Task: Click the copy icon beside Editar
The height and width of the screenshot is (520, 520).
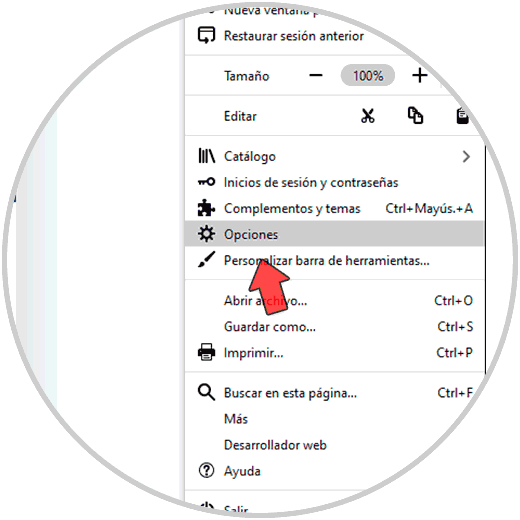Action: click(415, 116)
